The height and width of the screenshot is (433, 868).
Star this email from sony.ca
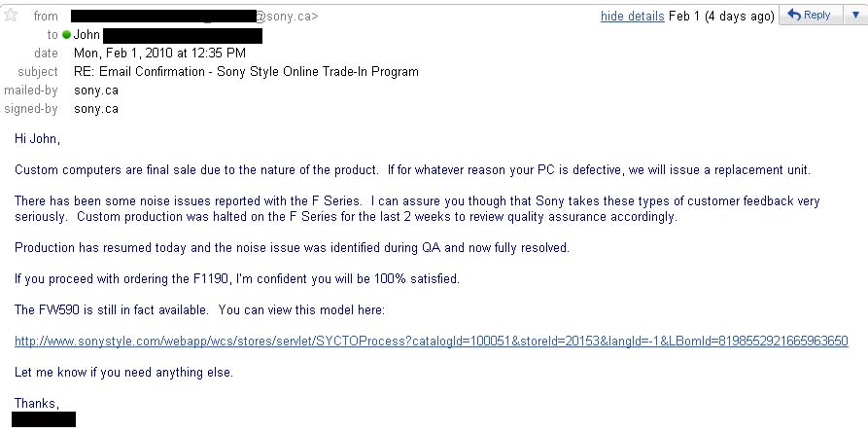[x=11, y=15]
